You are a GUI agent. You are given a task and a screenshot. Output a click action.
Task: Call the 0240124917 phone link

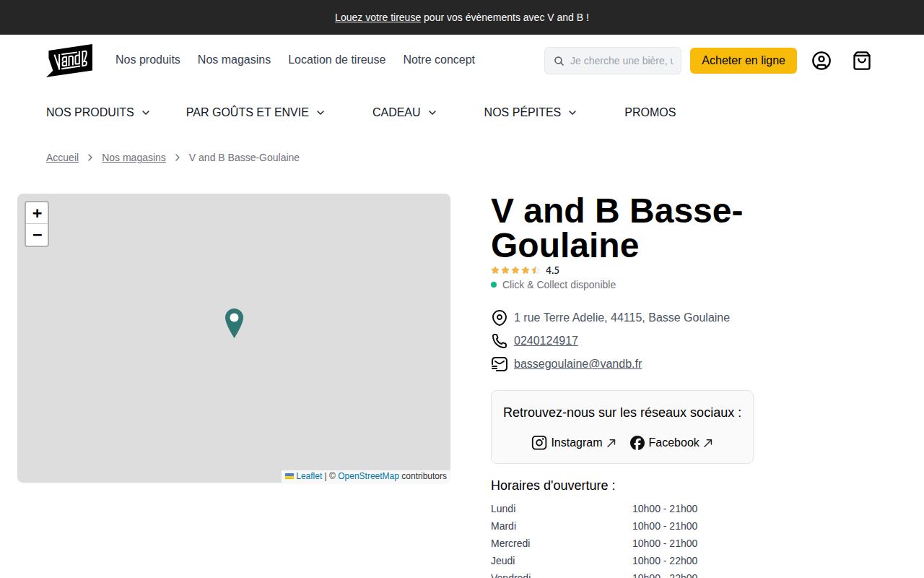tap(546, 340)
